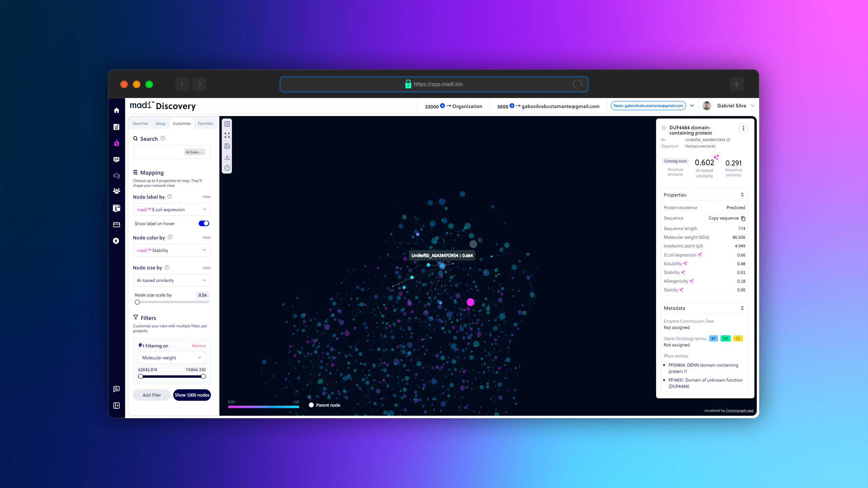Click the help icon beside Node label by

(170, 197)
